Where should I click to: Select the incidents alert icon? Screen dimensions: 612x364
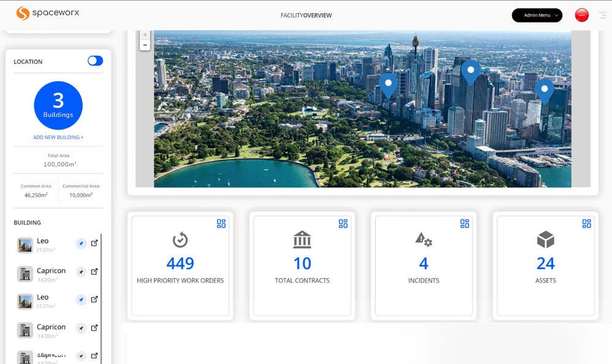coord(423,240)
